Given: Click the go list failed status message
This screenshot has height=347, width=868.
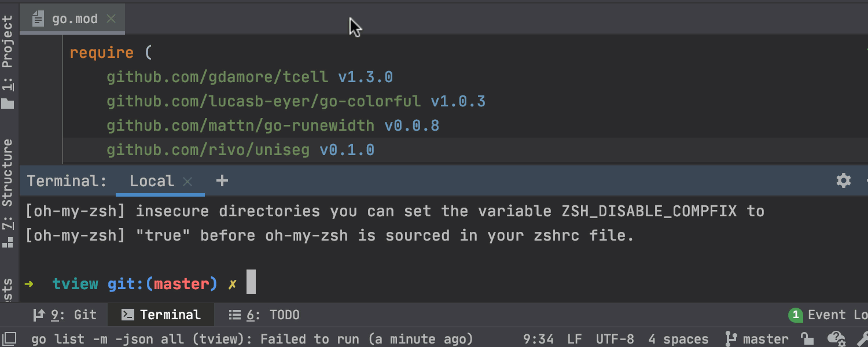Looking at the screenshot, I should [252, 339].
